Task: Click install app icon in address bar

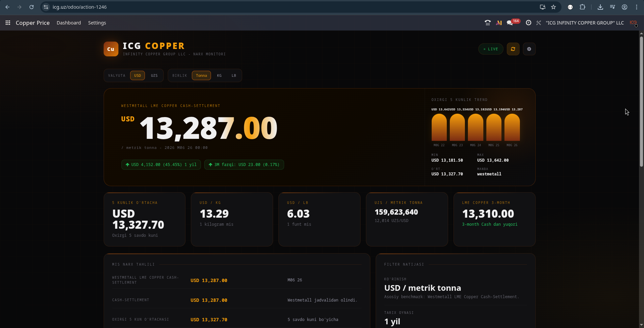Action: pyautogui.click(x=542, y=7)
